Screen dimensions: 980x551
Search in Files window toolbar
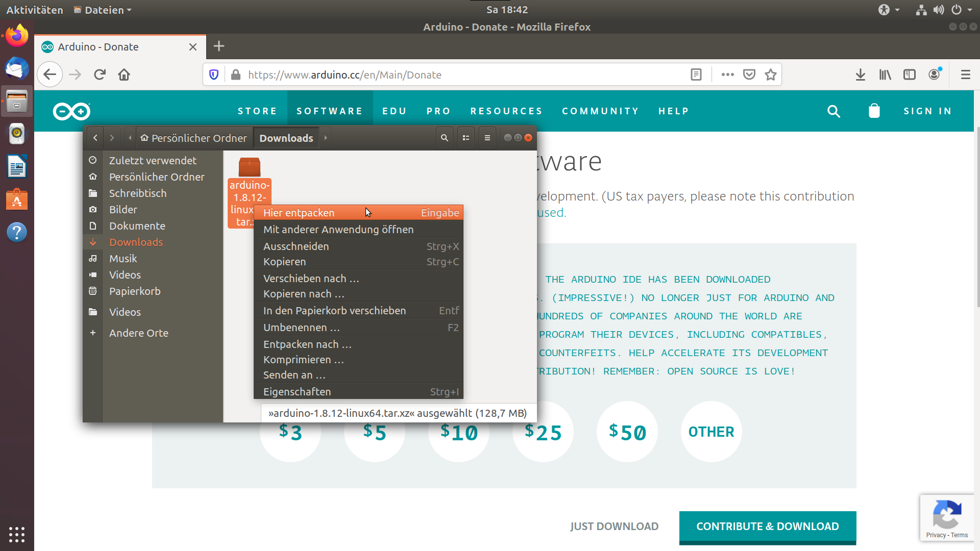coord(445,138)
